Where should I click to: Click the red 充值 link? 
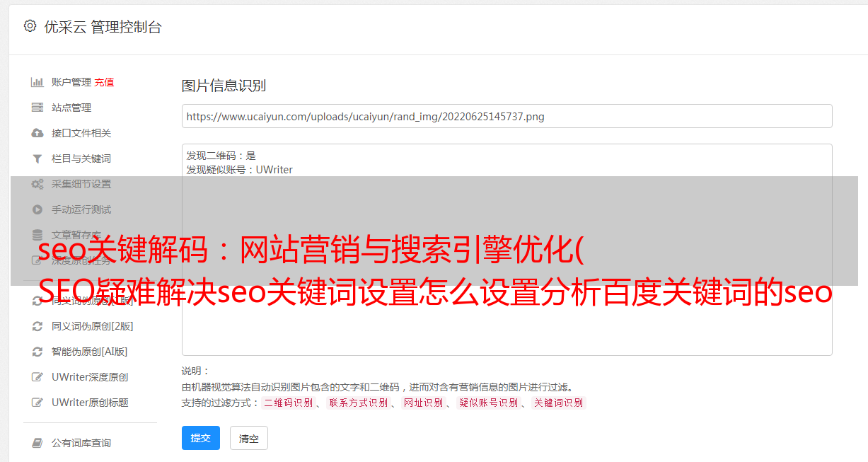[x=104, y=82]
